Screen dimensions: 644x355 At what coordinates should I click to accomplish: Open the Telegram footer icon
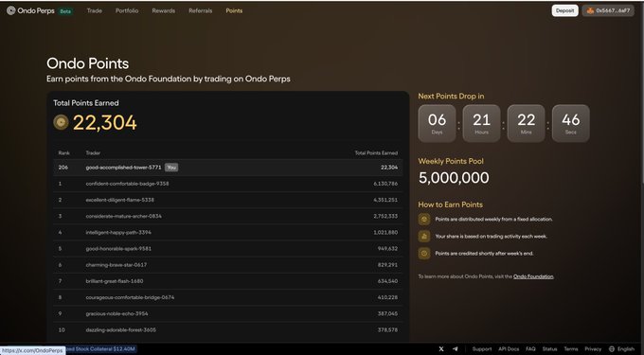click(456, 348)
